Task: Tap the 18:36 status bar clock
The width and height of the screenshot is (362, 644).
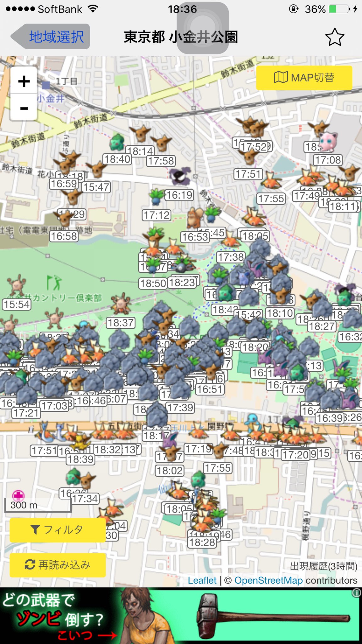Action: (x=182, y=9)
